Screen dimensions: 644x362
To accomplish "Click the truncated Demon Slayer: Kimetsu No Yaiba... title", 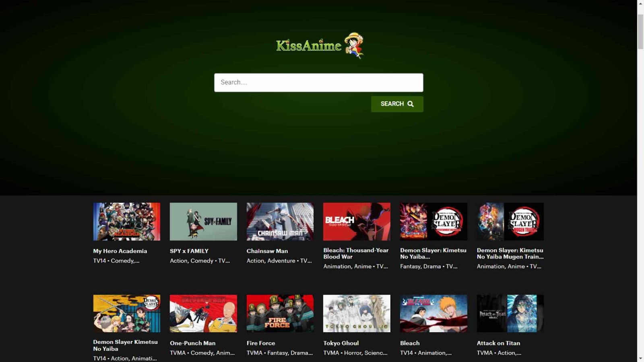I will coord(433,253).
